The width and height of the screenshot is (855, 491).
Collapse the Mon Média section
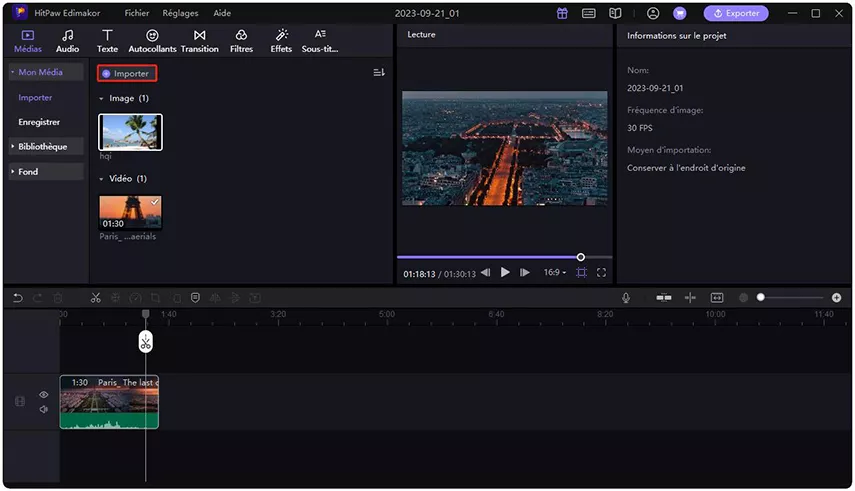[x=46, y=72]
